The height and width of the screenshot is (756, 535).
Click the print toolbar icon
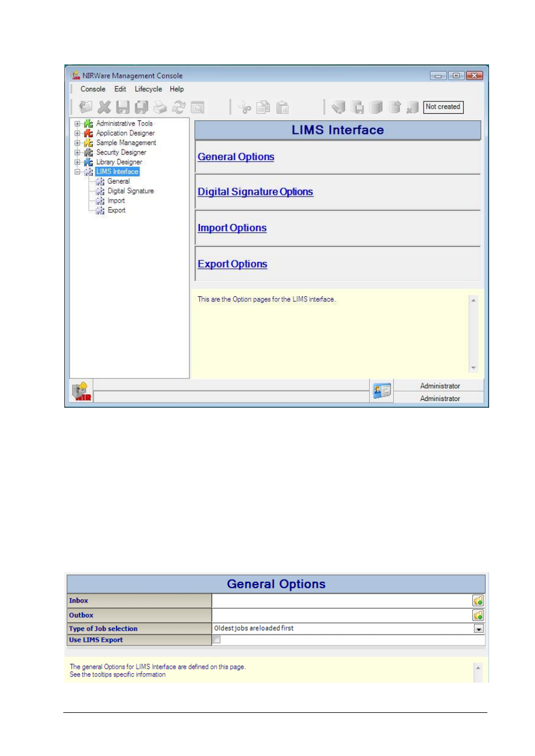pyautogui.click(x=160, y=107)
